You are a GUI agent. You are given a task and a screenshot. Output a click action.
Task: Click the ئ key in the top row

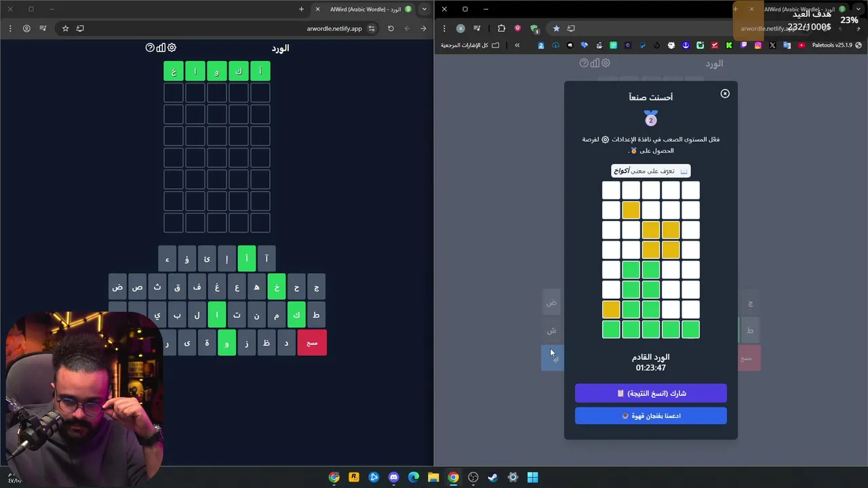tap(207, 258)
